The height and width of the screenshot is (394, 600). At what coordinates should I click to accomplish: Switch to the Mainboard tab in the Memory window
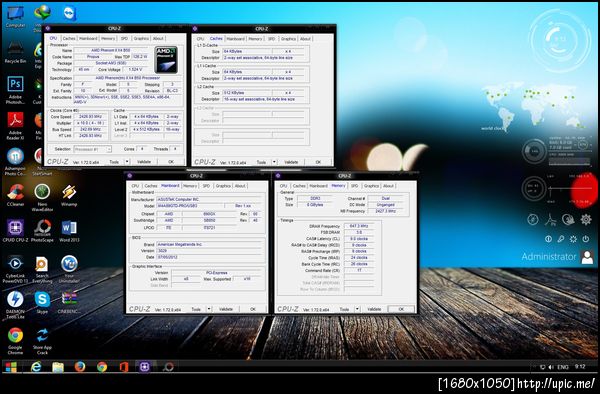pyautogui.click(x=318, y=186)
